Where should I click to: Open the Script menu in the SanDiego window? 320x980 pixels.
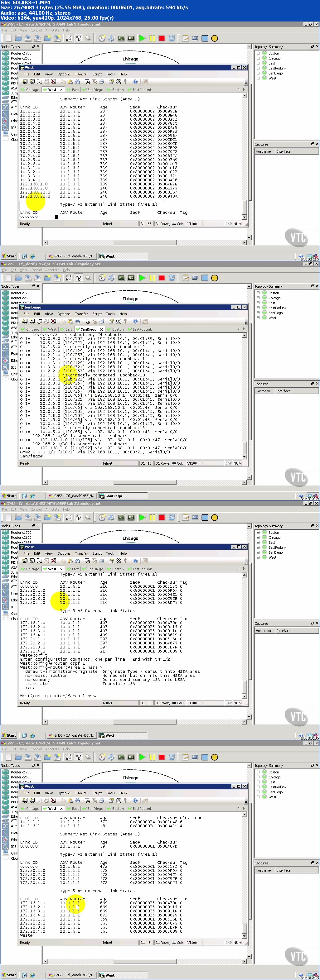(x=97, y=314)
